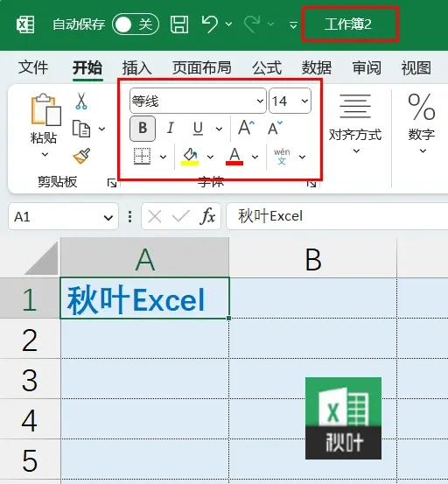Click the workbook title 工作簿2
This screenshot has width=448, height=484.
coord(348,25)
